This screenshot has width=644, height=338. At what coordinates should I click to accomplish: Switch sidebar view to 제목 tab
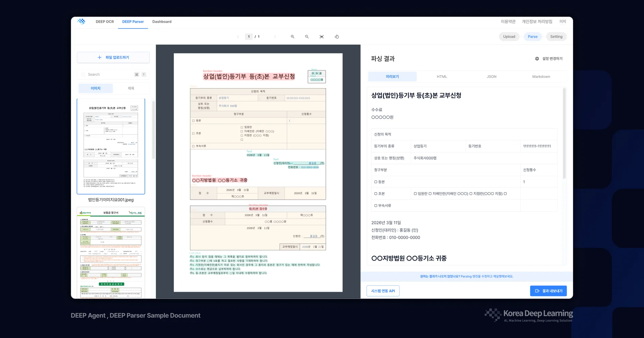click(131, 88)
